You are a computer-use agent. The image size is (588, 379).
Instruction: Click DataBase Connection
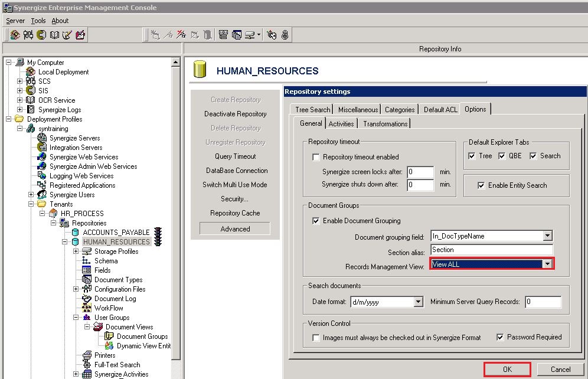pyautogui.click(x=237, y=170)
